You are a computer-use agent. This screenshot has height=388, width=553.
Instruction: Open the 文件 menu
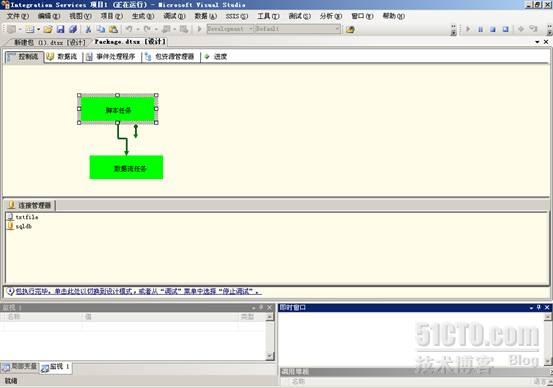click(18, 16)
